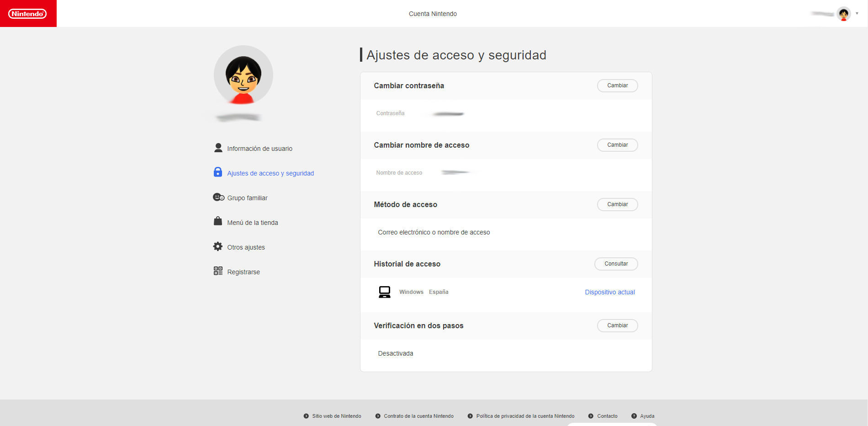Image resolution: width=868 pixels, height=426 pixels.
Task: Change Verificación en dos pasos setting
Action: pyautogui.click(x=617, y=325)
